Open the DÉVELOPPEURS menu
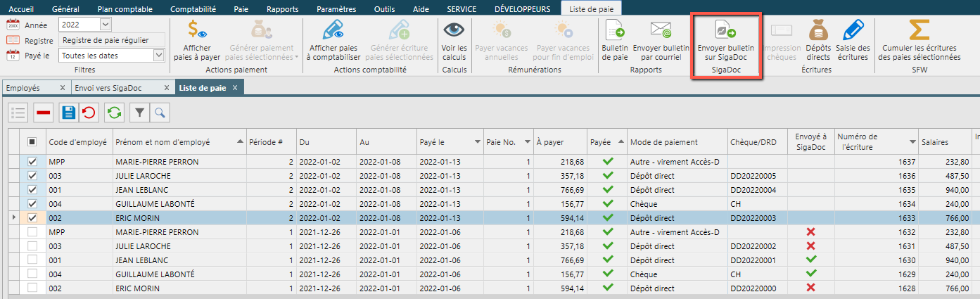This screenshot has width=980, height=299. coord(522,9)
